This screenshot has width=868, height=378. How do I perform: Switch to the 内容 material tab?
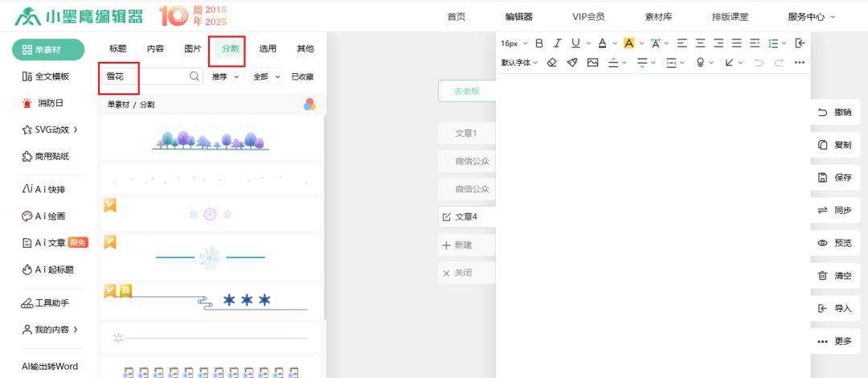[x=156, y=49]
